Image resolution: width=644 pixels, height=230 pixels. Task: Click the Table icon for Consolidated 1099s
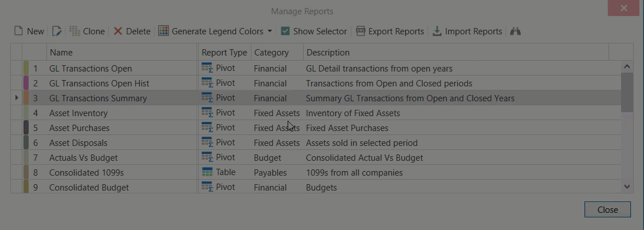pos(207,172)
